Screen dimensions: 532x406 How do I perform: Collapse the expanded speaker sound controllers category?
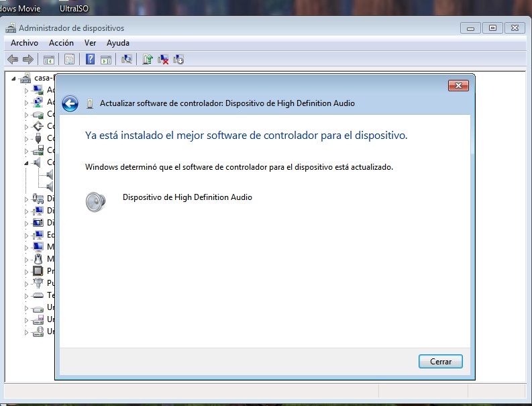click(x=26, y=163)
